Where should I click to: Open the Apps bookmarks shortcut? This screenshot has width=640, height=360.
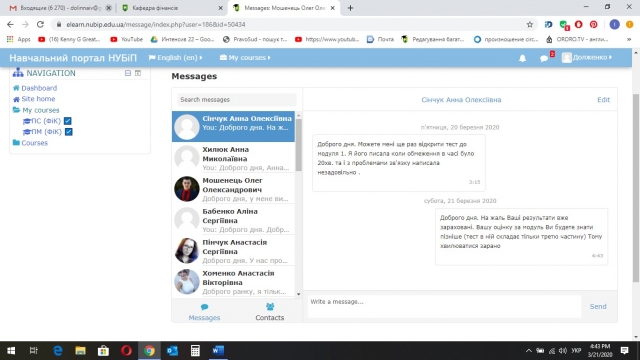pos(18,39)
